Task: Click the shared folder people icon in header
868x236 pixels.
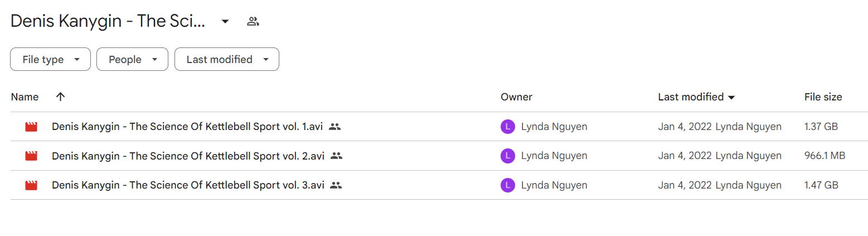Action: 253,22
